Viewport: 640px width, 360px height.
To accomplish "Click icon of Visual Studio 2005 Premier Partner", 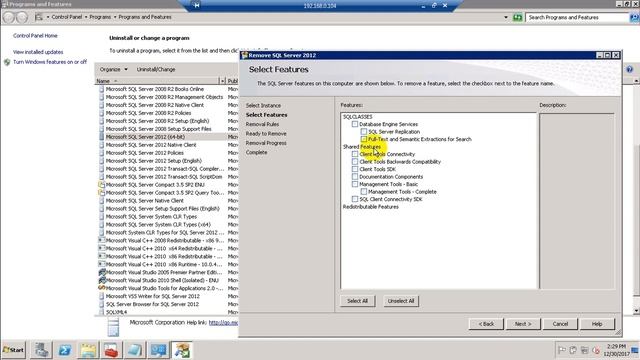I will click(x=102, y=272).
